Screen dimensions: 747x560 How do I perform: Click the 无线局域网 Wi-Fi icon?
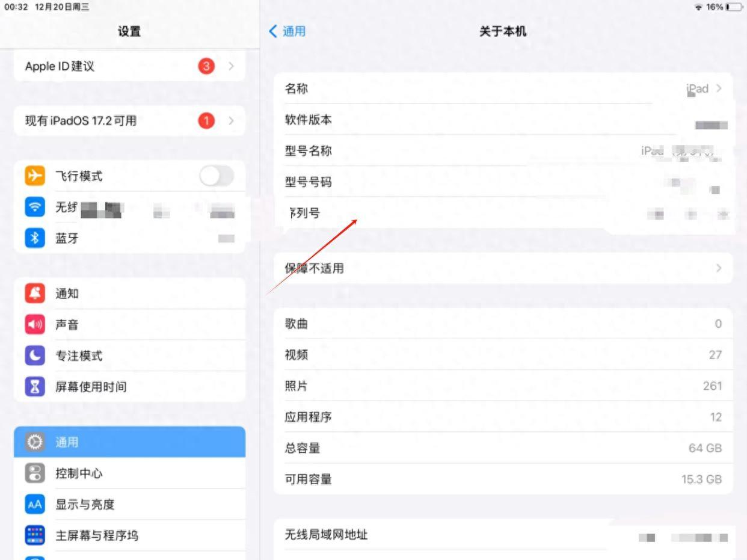tap(35, 207)
